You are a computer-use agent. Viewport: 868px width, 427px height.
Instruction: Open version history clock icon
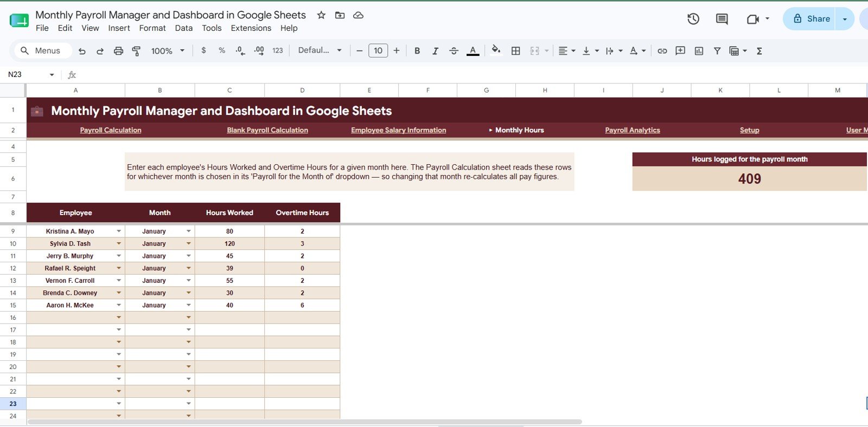(x=693, y=19)
